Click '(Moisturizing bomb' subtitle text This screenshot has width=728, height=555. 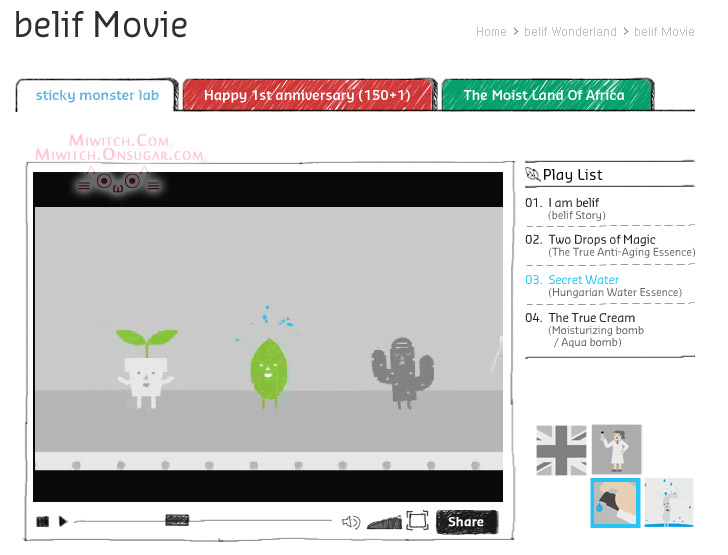point(596,330)
